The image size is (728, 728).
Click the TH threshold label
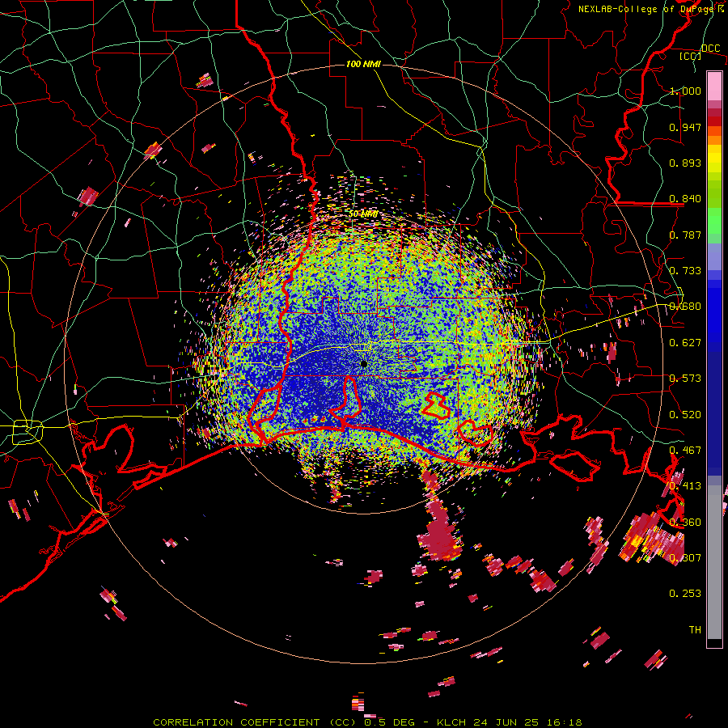(x=695, y=630)
